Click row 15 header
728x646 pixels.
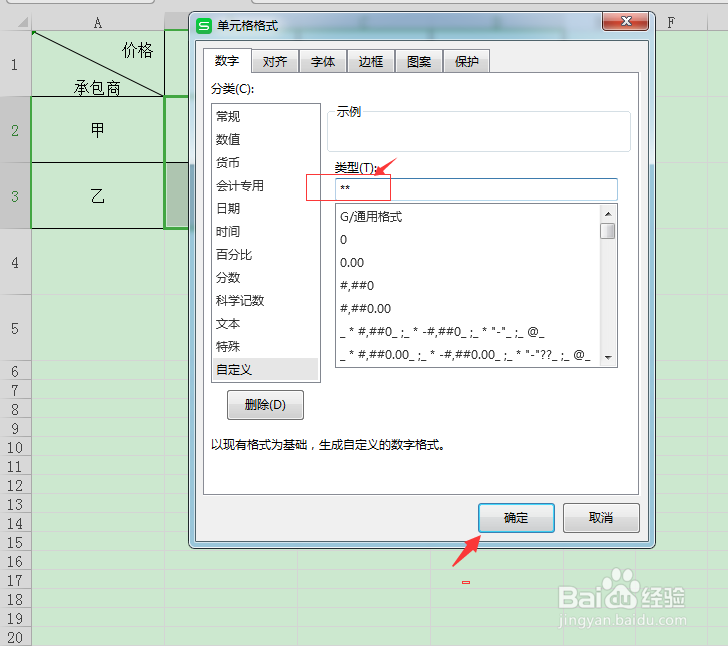coord(15,542)
